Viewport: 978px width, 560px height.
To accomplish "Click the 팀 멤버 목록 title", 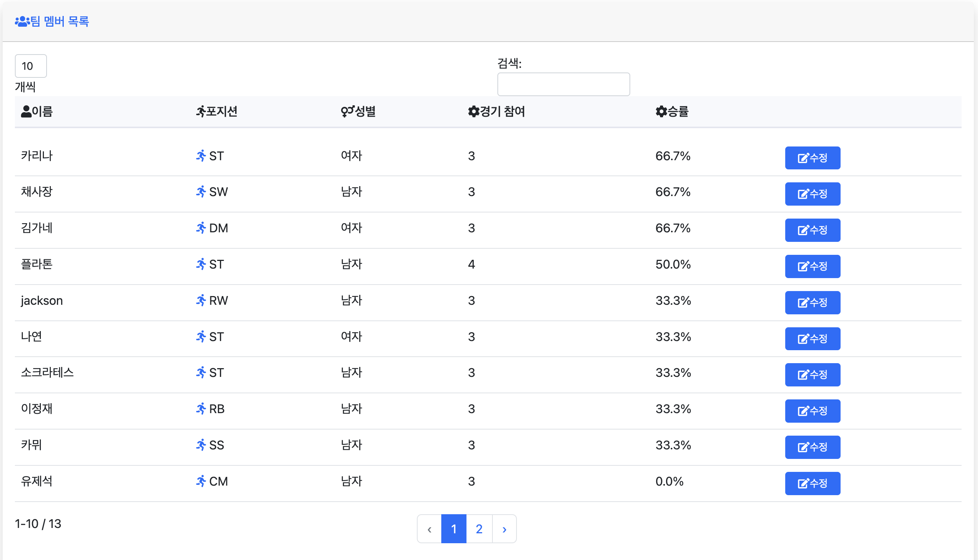I will pyautogui.click(x=60, y=21).
